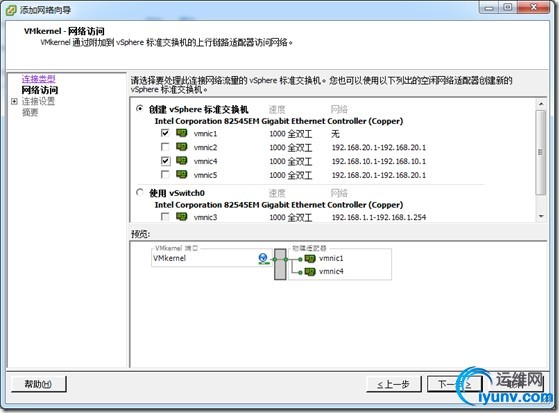Click vmnic2 network range 192.168.20.1-192.168.20.1
559x413 pixels.
(379, 147)
